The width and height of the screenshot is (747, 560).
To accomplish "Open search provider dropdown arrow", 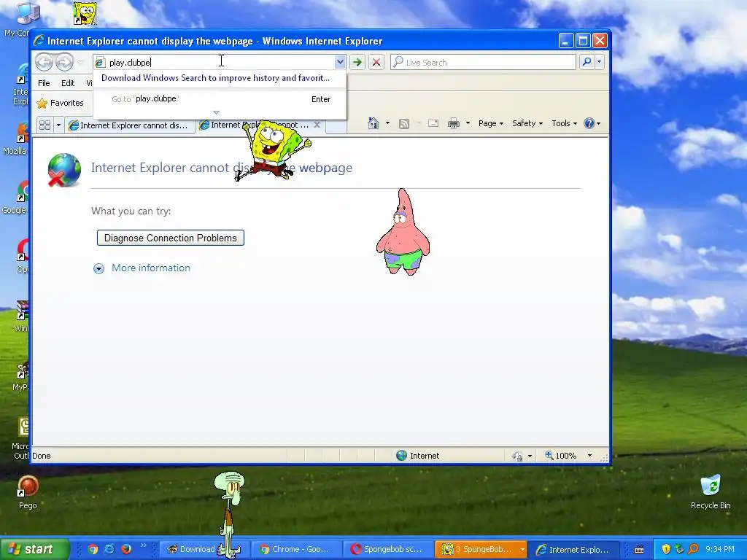I will click(x=600, y=62).
